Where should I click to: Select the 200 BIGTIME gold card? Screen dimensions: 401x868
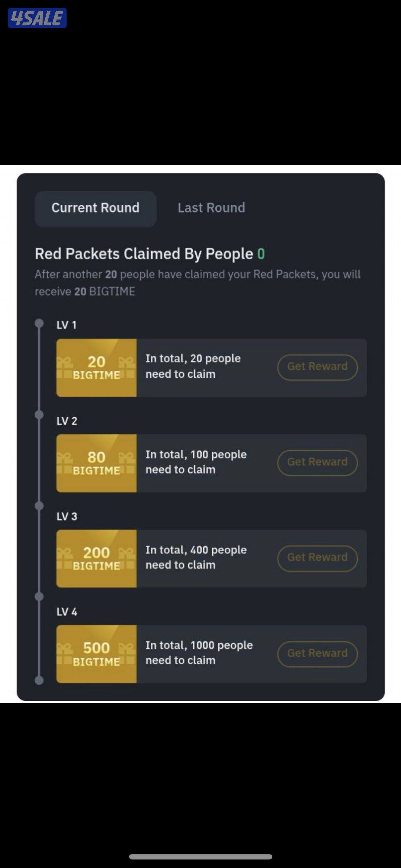(x=96, y=558)
